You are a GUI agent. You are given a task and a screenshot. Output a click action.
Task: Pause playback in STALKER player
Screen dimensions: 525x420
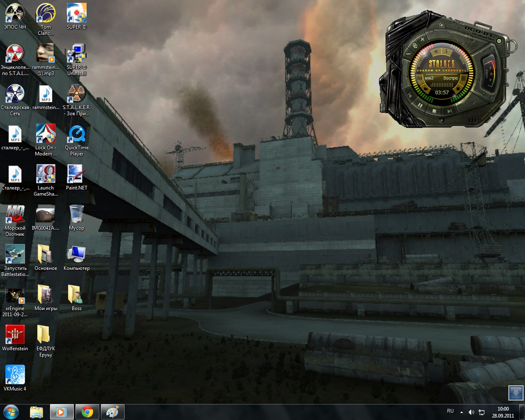pyautogui.click(x=420, y=105)
